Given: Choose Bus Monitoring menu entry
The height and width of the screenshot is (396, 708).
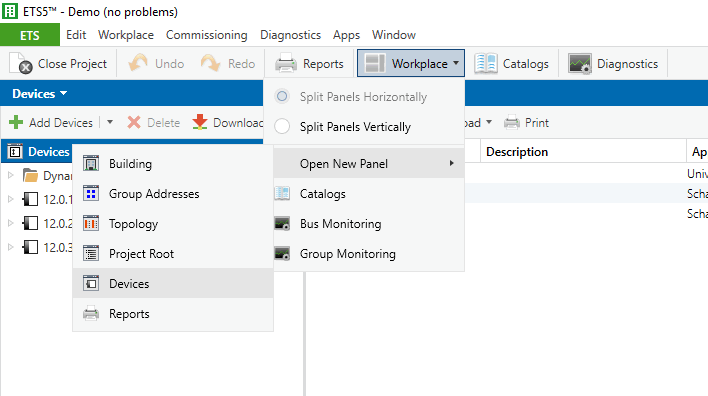Looking at the screenshot, I should 369,224.
